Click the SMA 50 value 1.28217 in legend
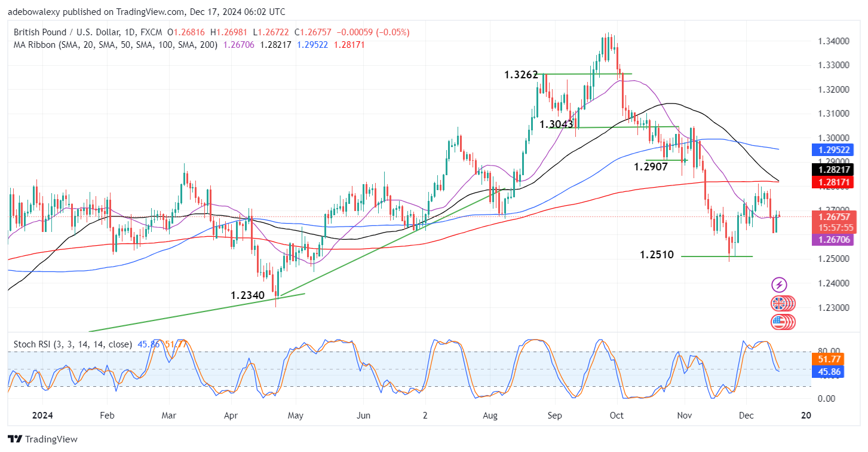 click(x=275, y=45)
